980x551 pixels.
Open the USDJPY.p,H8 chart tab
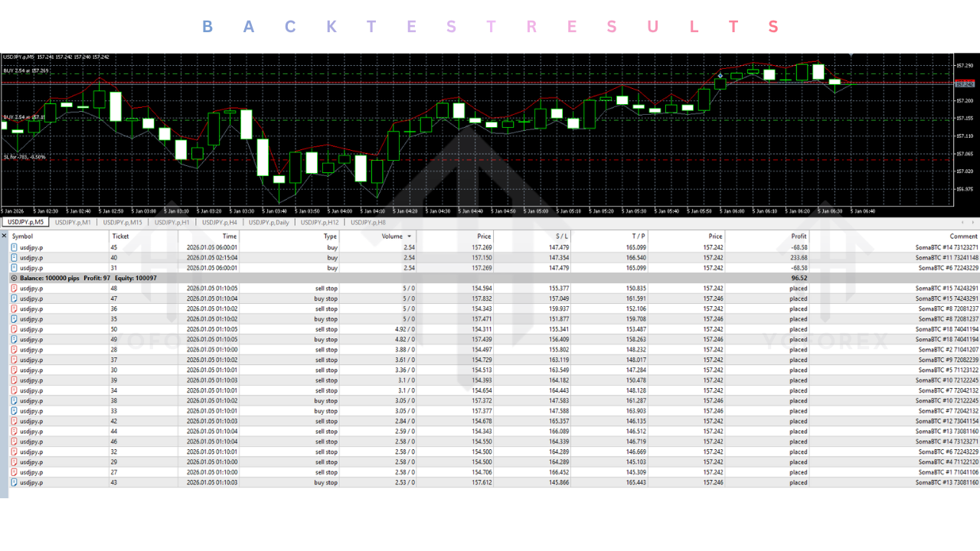click(x=368, y=222)
